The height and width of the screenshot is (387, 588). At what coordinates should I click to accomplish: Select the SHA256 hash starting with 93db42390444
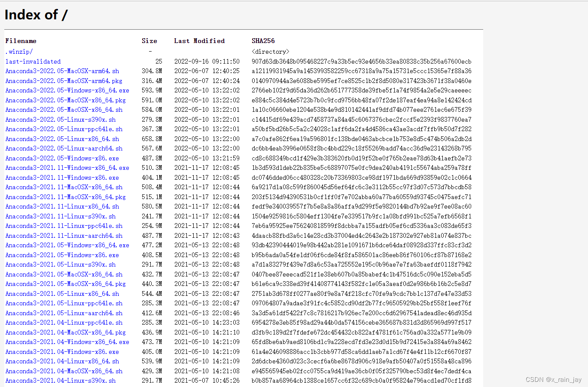(362, 245)
